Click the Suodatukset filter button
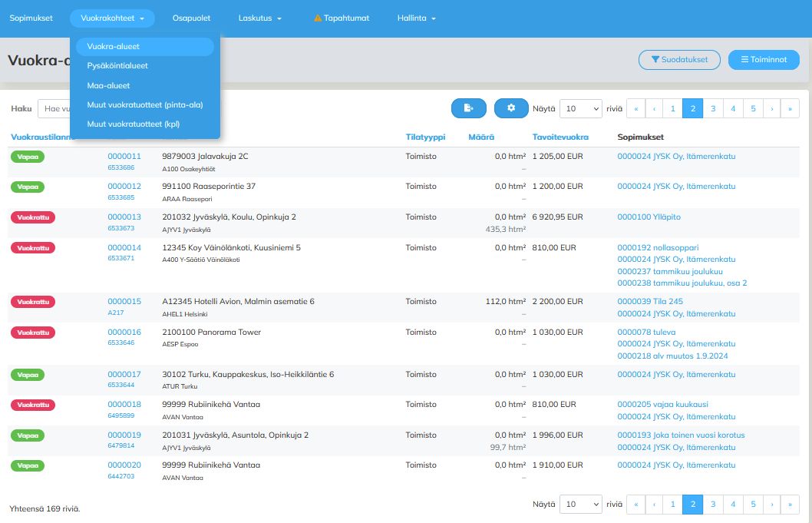Screen dimensions: 812x523 click(678, 60)
